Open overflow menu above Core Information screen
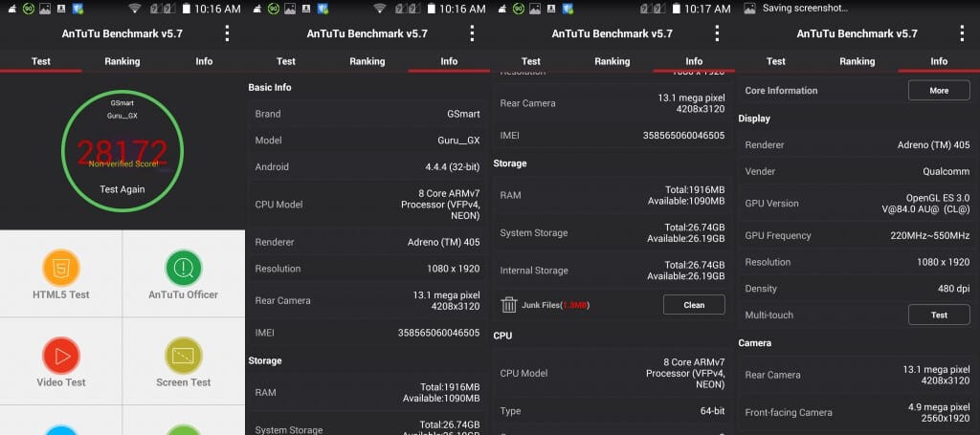Viewport: 980px width, 435px height. click(x=962, y=33)
